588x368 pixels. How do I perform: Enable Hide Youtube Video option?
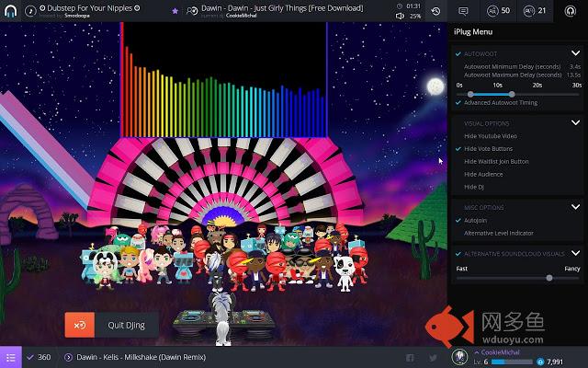pos(490,136)
